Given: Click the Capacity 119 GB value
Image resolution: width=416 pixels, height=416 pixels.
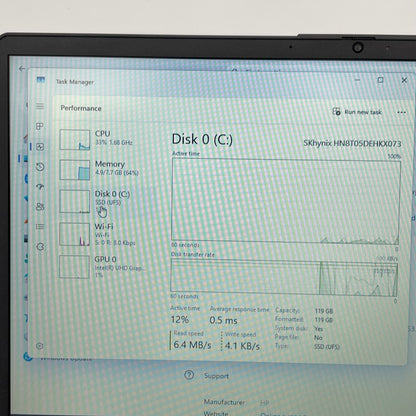Looking at the screenshot, I should [324, 311].
